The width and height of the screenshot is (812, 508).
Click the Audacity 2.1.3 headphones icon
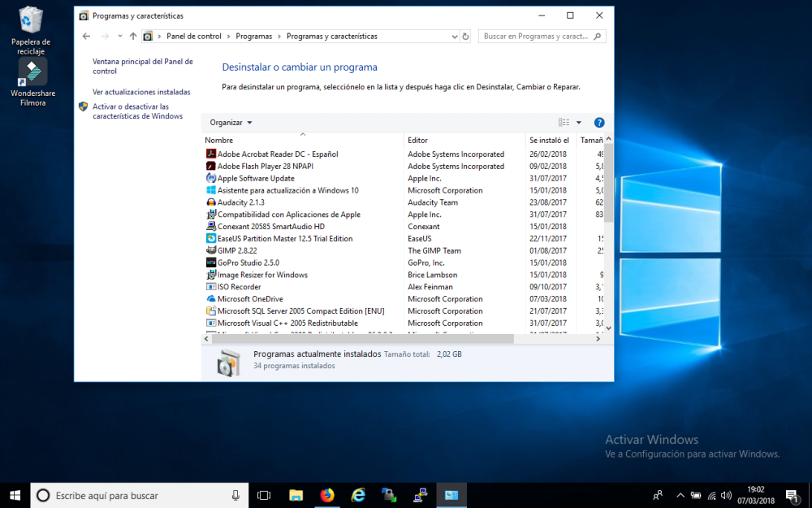pyautogui.click(x=211, y=202)
